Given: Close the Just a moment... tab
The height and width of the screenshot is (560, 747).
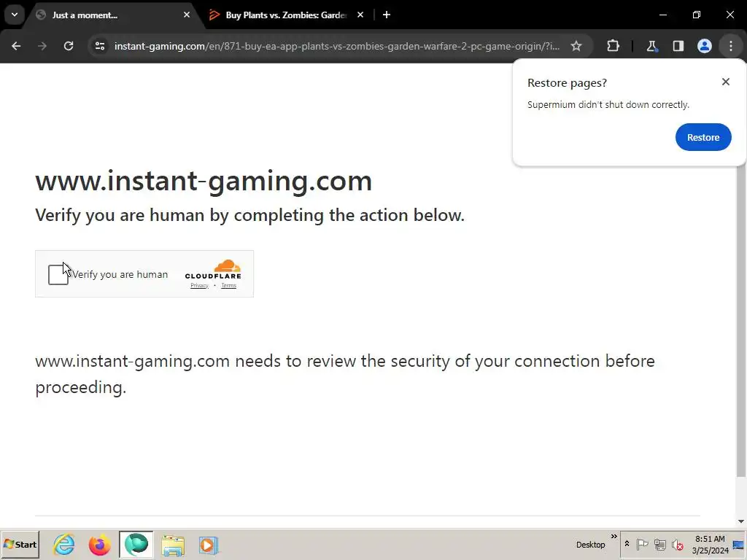Looking at the screenshot, I should pyautogui.click(x=187, y=15).
